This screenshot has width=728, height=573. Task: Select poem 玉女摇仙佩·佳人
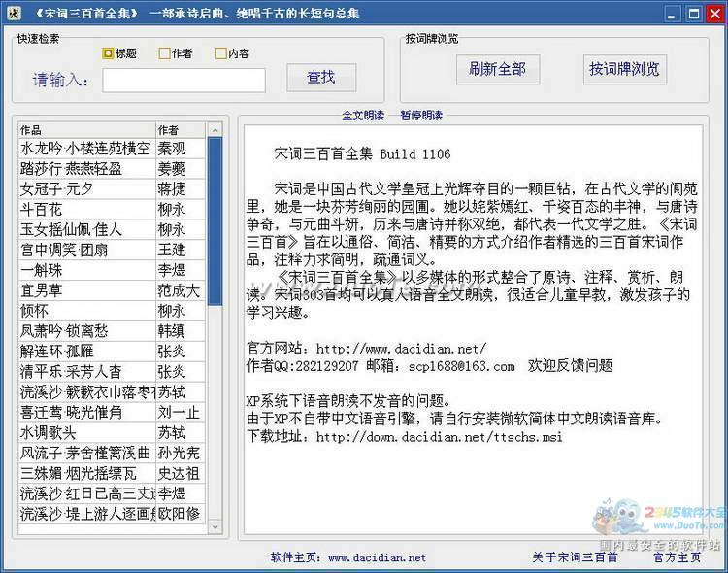click(86, 229)
